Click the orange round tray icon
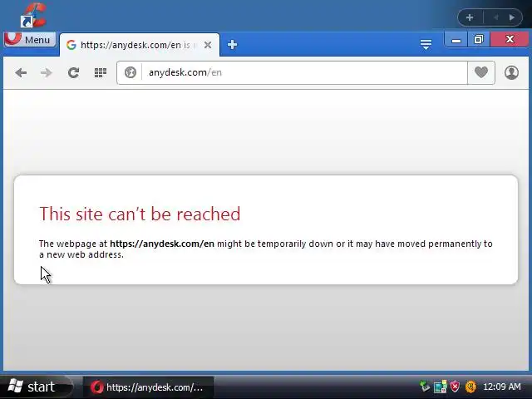 pos(470,387)
